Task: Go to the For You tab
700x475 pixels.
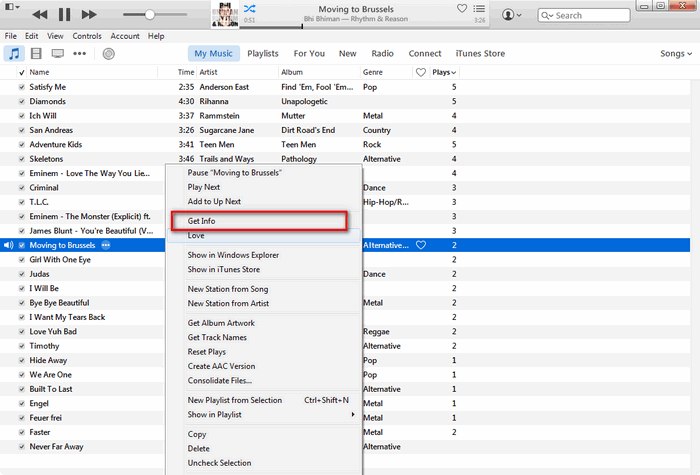Action: 309,54
